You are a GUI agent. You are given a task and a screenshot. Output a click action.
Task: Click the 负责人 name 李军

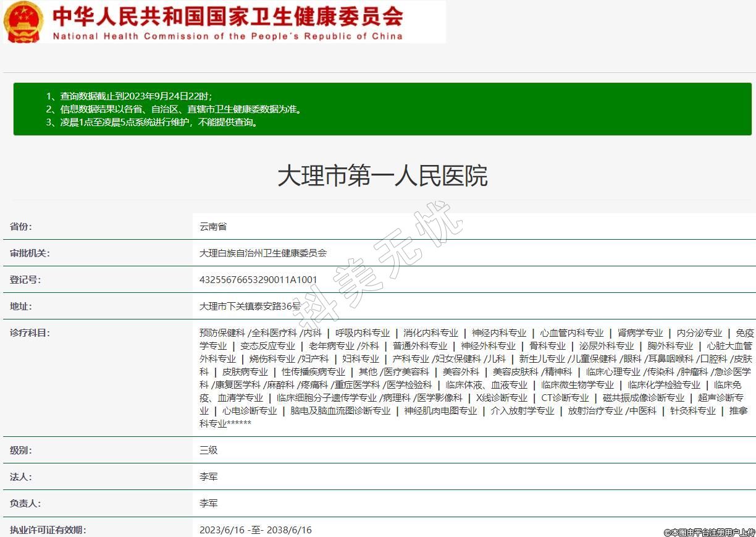point(209,504)
